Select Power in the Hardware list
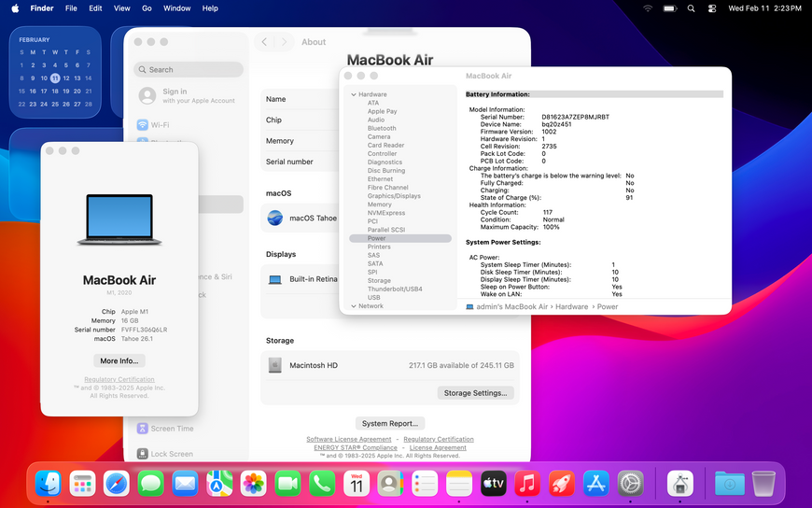The image size is (812, 508). pyautogui.click(x=400, y=238)
